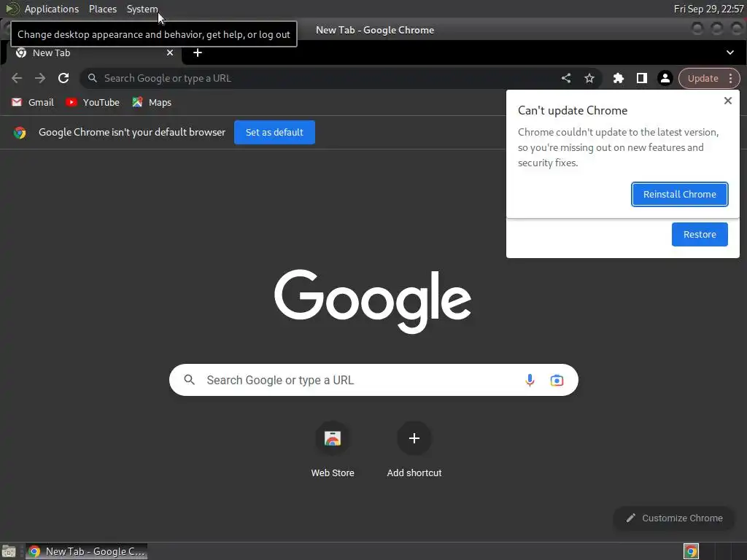Image resolution: width=747 pixels, height=560 pixels.
Task: Select New Tab - Google Chrome taskbar item
Action: (86, 551)
